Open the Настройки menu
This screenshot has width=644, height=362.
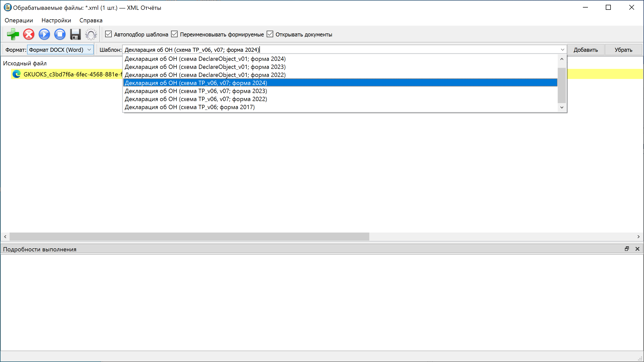(x=56, y=20)
